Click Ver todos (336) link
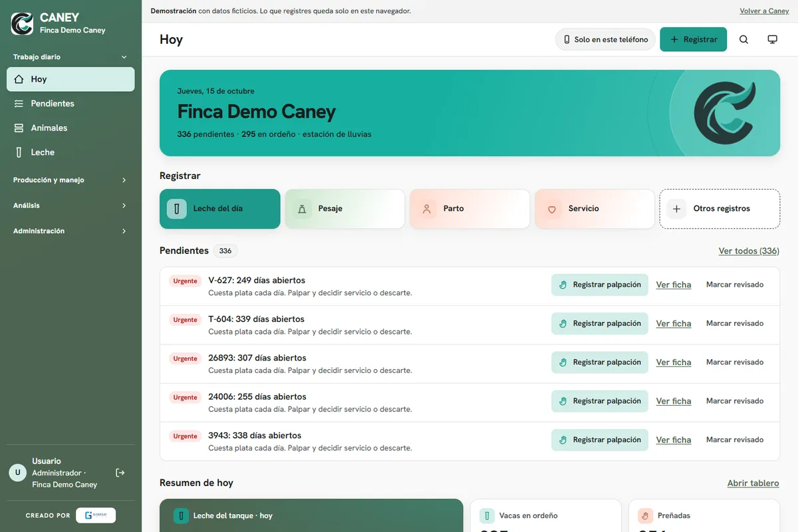This screenshot has width=798, height=532. coord(749,251)
